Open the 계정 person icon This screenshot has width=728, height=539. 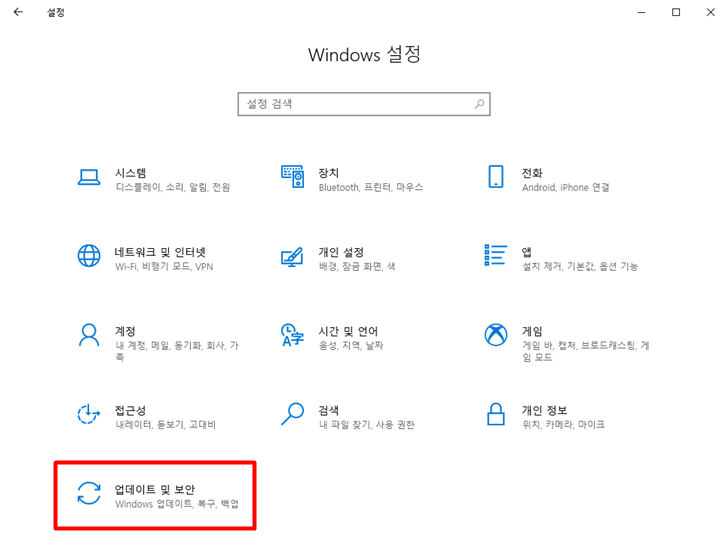89,335
